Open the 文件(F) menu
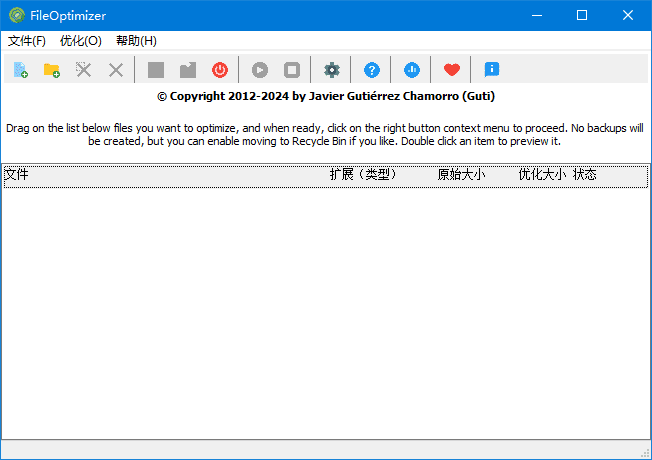This screenshot has width=652, height=460. (x=27, y=41)
